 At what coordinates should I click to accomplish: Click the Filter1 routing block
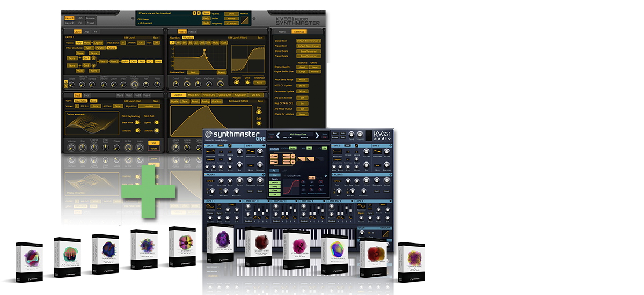coord(102,62)
